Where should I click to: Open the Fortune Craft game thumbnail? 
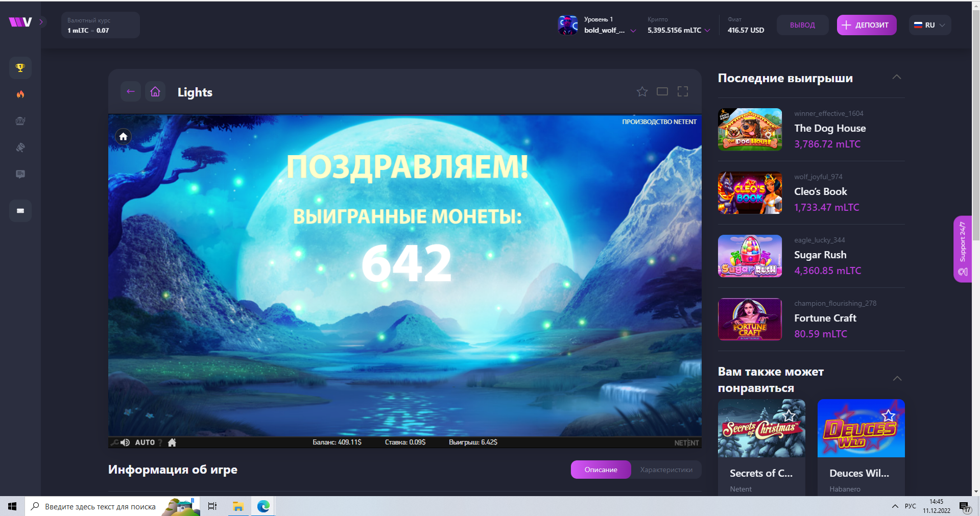pyautogui.click(x=750, y=320)
